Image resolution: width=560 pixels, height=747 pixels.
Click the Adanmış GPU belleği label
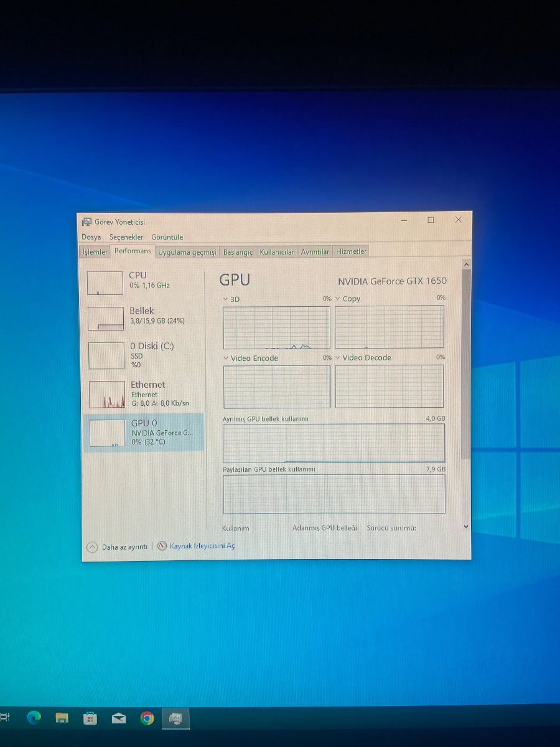point(325,528)
